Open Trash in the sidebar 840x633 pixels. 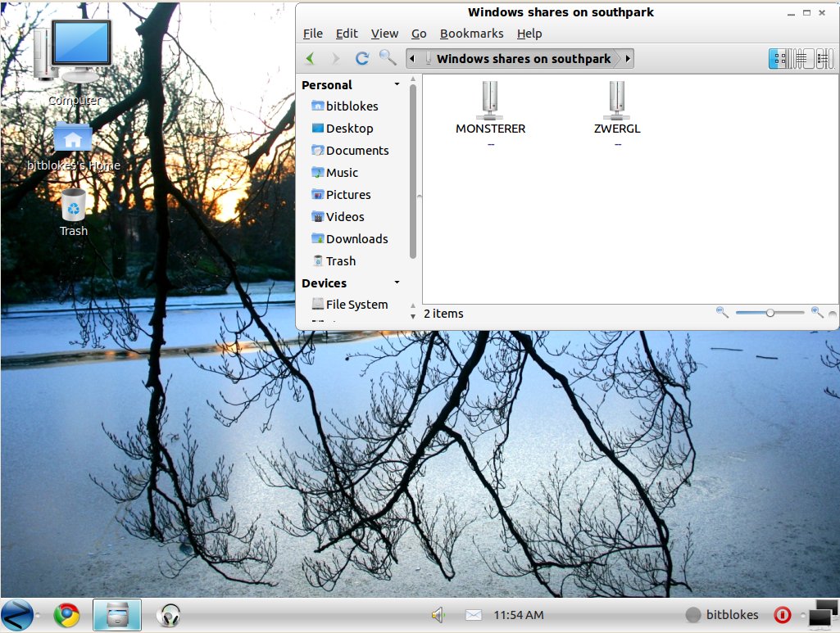point(334,261)
